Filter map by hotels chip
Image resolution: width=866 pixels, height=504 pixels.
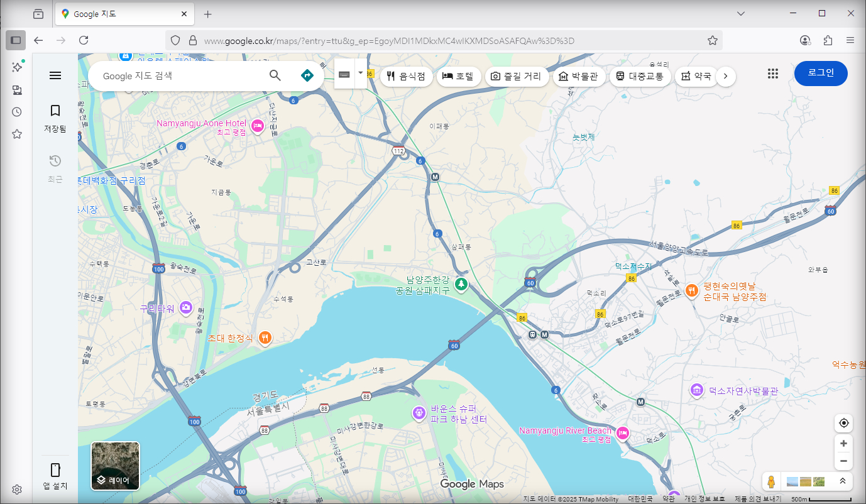pyautogui.click(x=459, y=76)
